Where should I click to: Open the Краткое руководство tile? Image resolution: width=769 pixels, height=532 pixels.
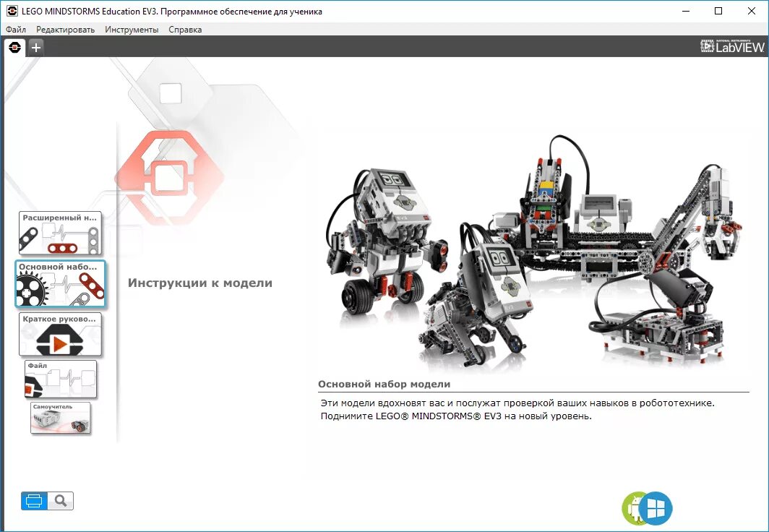coord(60,335)
